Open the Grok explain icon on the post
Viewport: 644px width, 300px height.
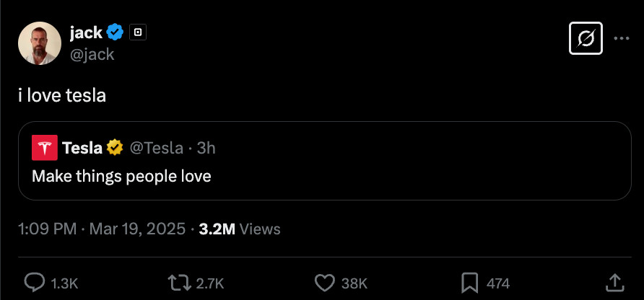click(x=586, y=38)
